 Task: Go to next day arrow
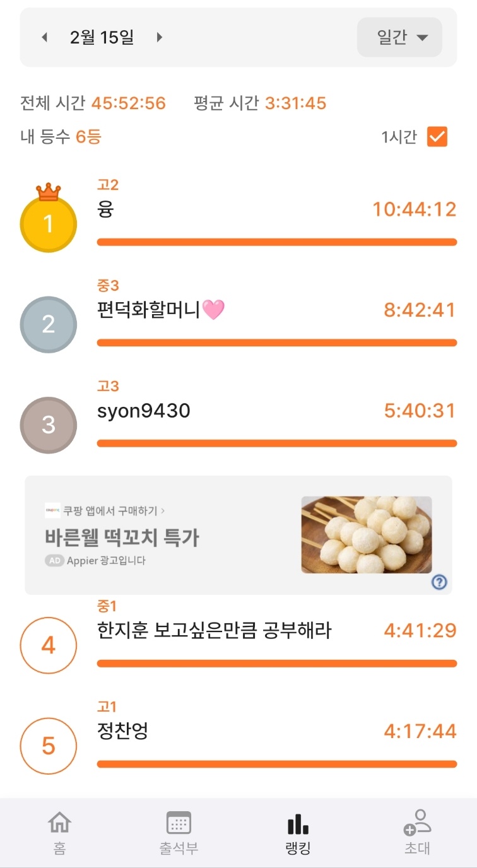159,38
